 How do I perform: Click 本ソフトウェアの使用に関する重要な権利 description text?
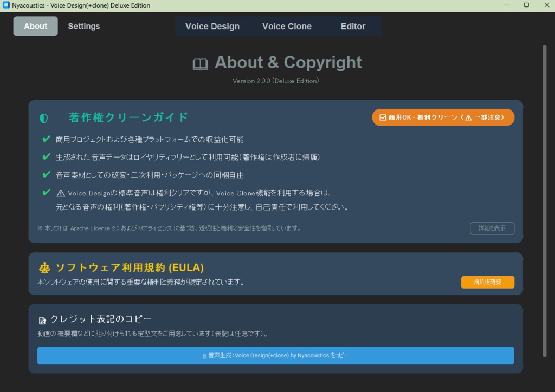[x=140, y=282]
